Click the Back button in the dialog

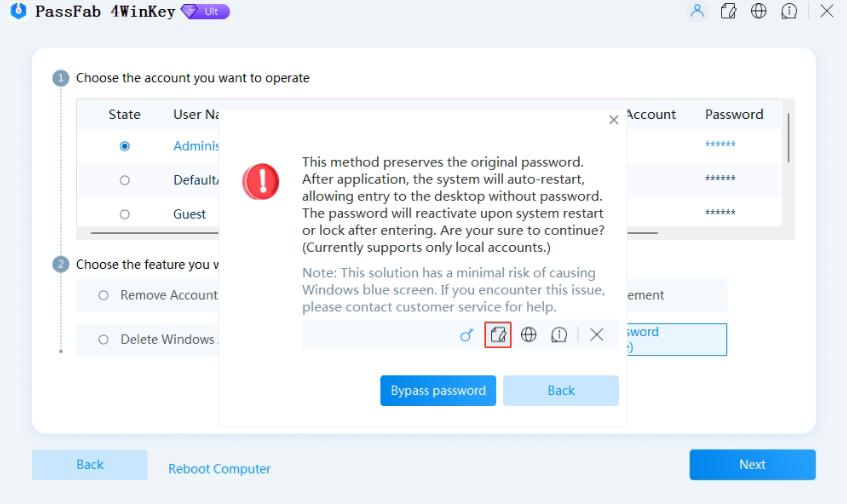click(561, 390)
